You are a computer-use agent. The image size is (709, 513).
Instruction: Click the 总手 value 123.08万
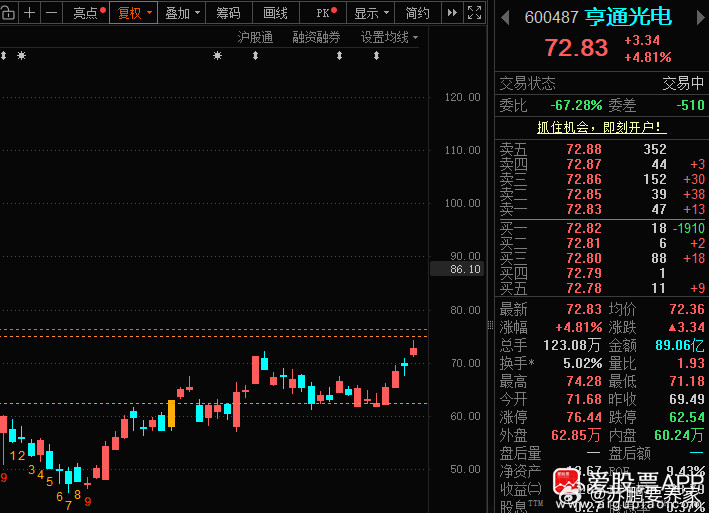tap(572, 345)
